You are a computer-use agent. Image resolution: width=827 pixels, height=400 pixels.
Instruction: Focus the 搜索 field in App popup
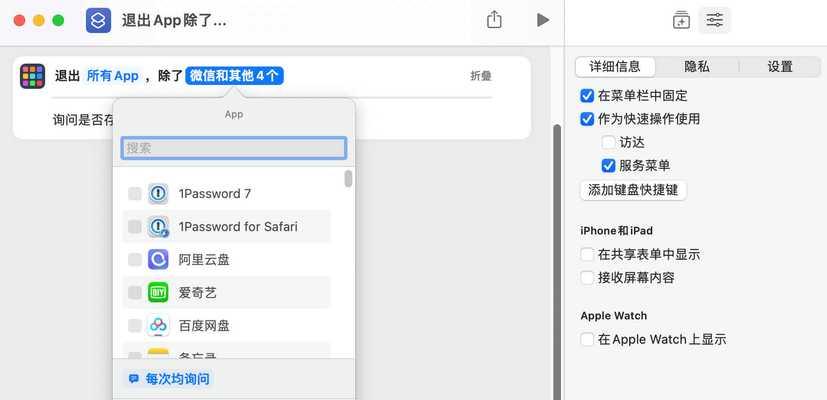[234, 148]
